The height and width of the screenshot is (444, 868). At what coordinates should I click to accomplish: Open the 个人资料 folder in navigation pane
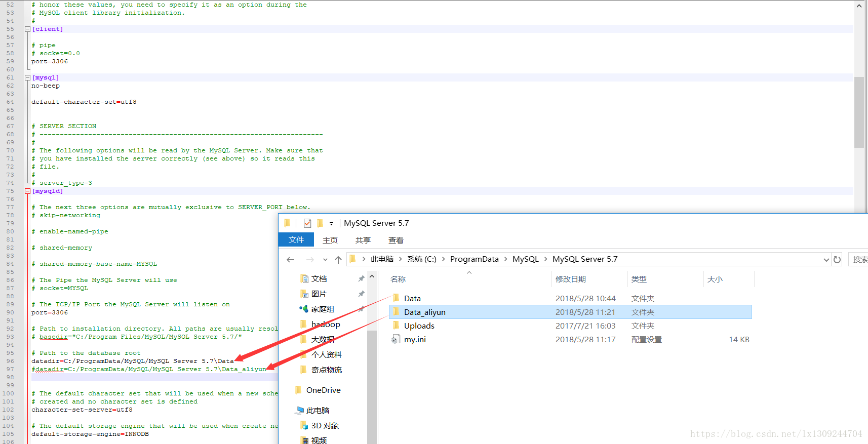click(326, 355)
